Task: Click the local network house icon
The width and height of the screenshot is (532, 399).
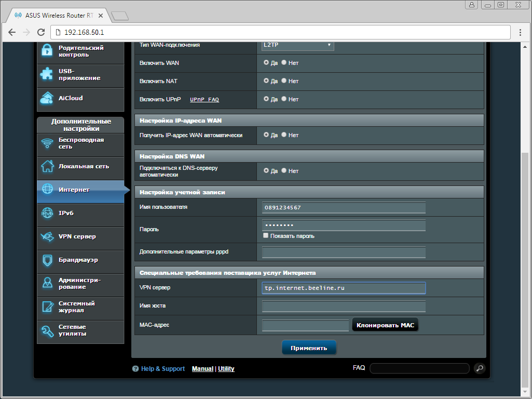Action: 47,166
